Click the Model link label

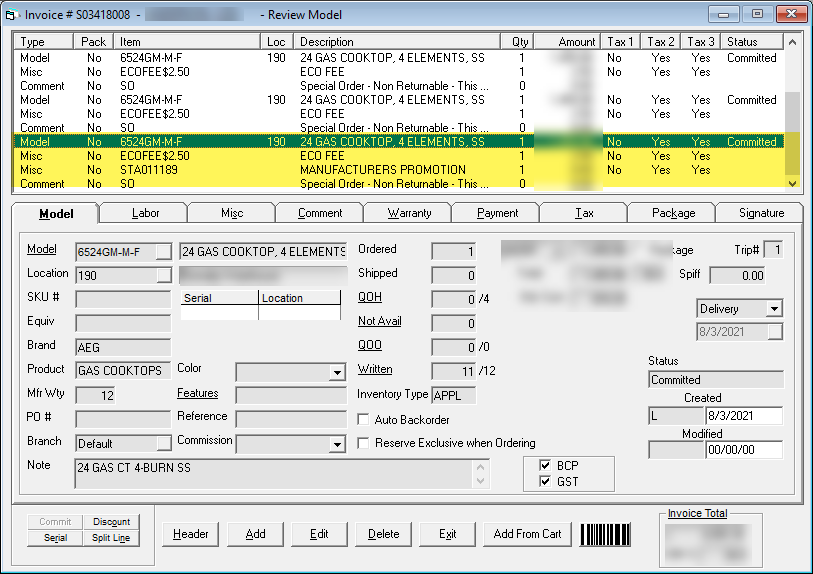41,249
